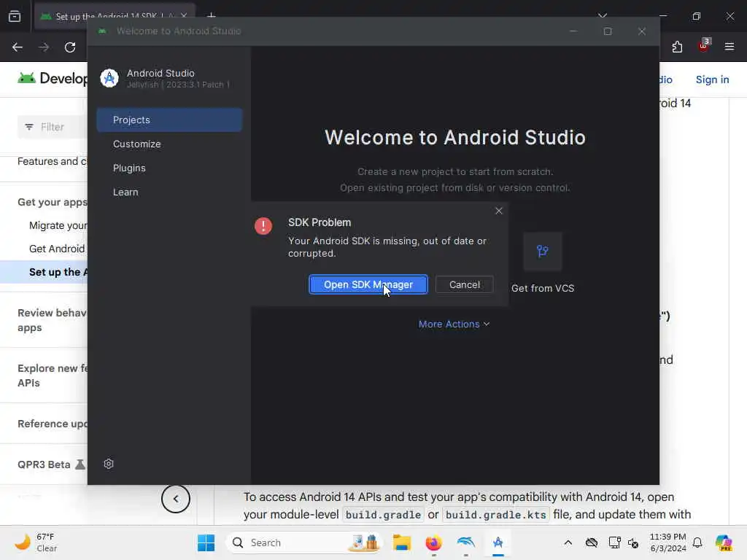The height and width of the screenshot is (560, 747).
Task: Open the 'Get Android' sidebar link
Action: [57, 249]
